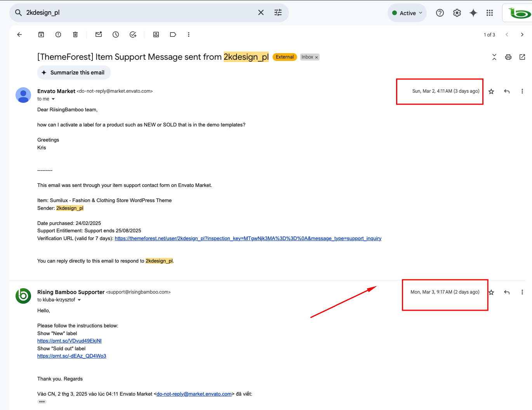Go to the newer conversation arrow
This screenshot has width=532, height=410.
click(x=507, y=35)
